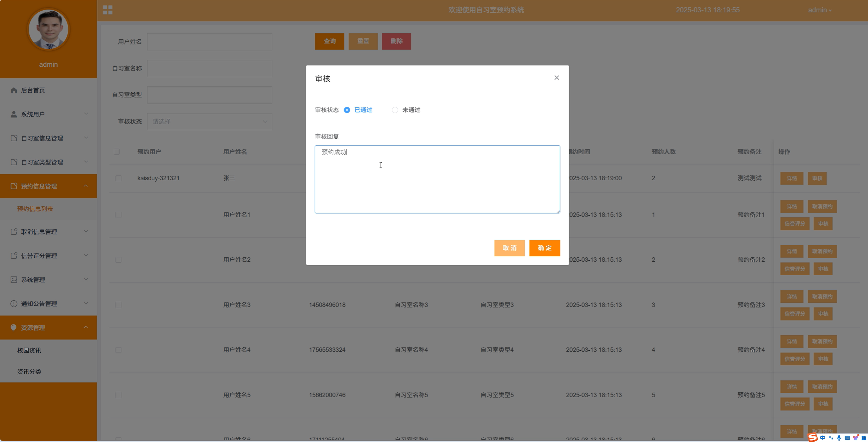Click the user icon beside 系统用户

14,114
